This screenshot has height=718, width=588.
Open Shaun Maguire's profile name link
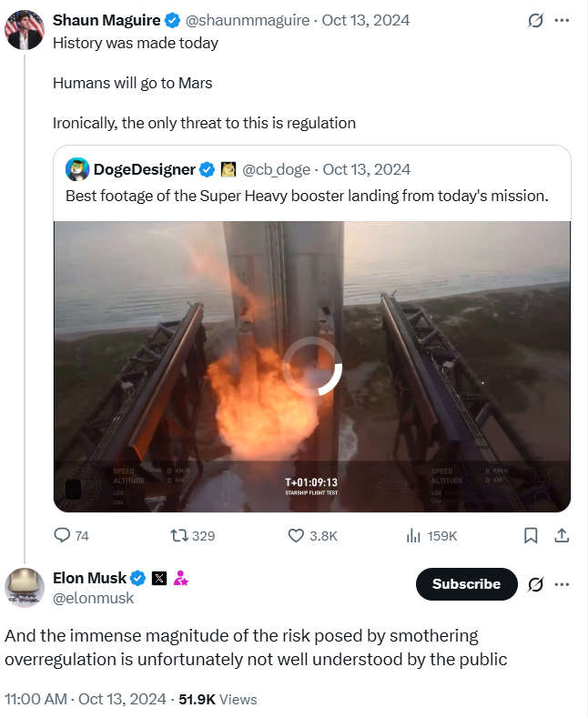[x=106, y=20]
